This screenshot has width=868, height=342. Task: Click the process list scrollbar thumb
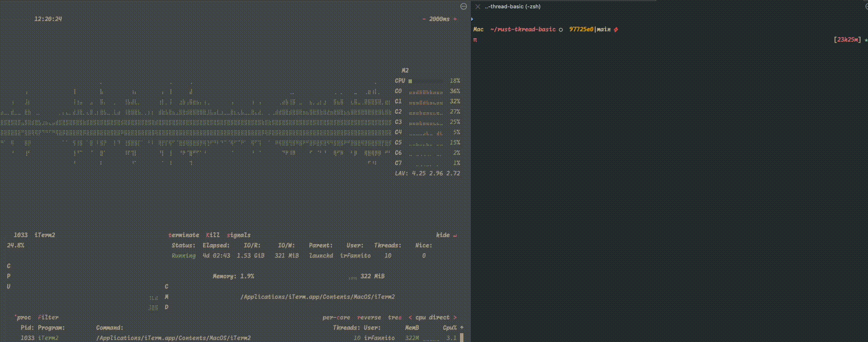click(461, 338)
